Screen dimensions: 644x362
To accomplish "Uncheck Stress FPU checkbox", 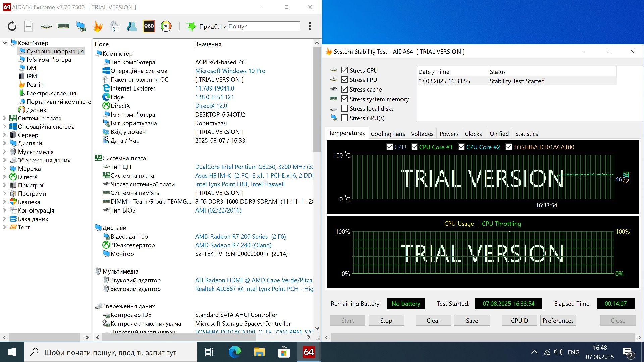I will (344, 79).
